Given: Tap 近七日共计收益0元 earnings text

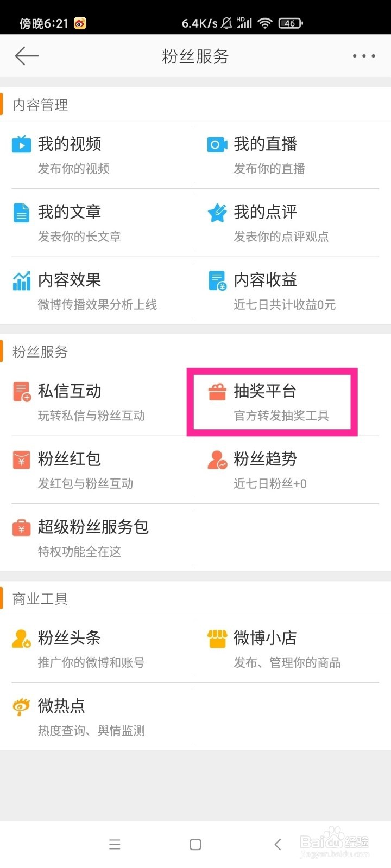Looking at the screenshot, I should tap(285, 305).
